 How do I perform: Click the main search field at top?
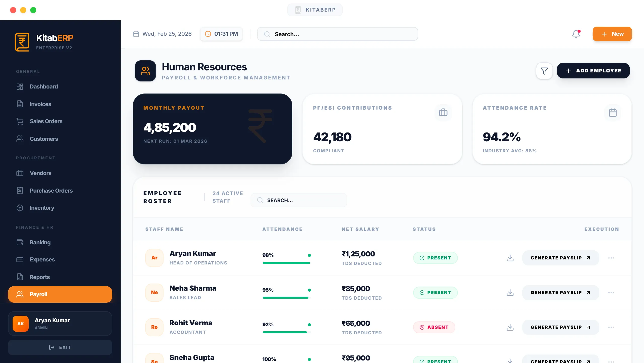click(337, 34)
